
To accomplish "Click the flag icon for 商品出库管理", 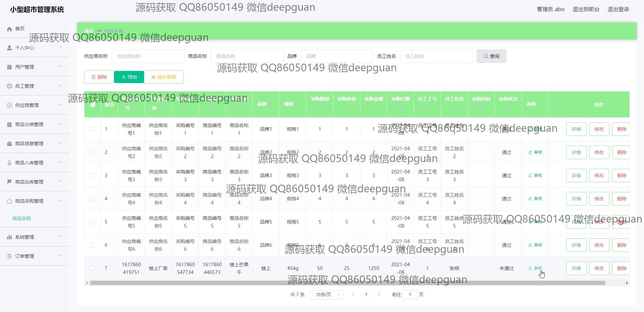I will tap(9, 182).
